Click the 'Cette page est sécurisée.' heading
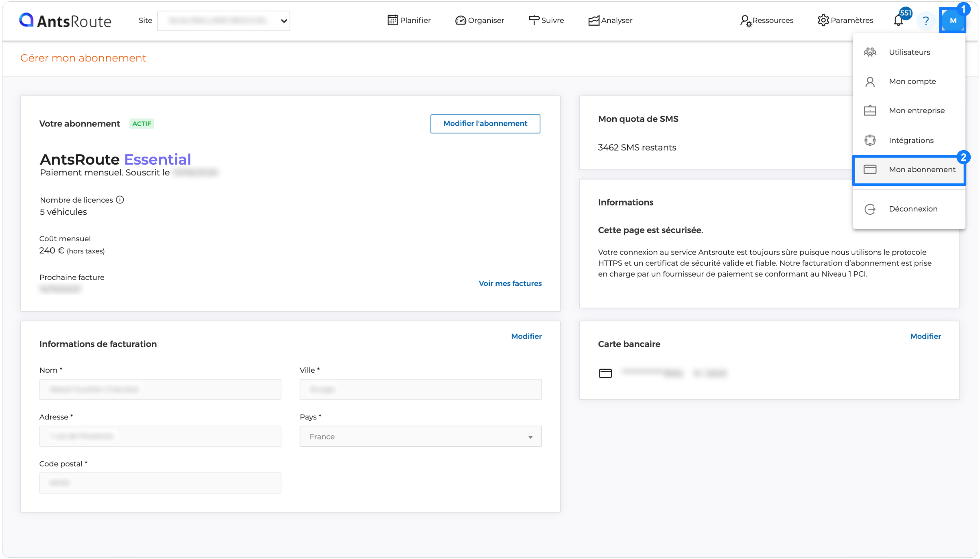Viewport: 980px width, 559px height. click(650, 230)
